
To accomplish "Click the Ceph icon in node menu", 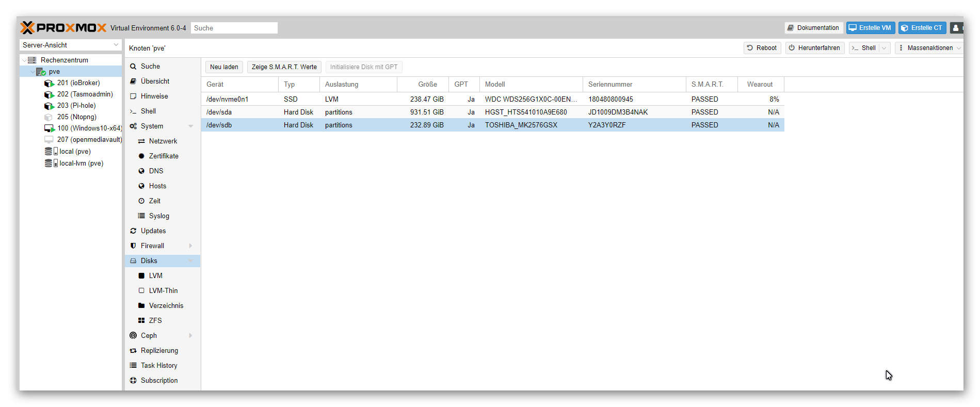I will tap(133, 336).
